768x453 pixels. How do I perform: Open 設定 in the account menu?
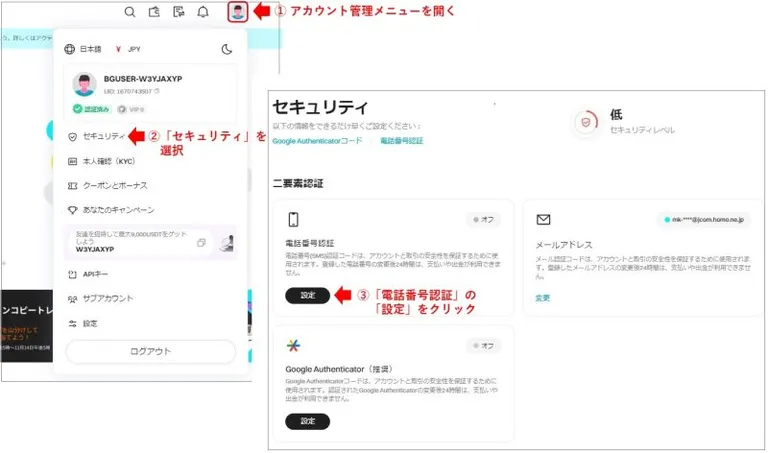click(x=90, y=324)
